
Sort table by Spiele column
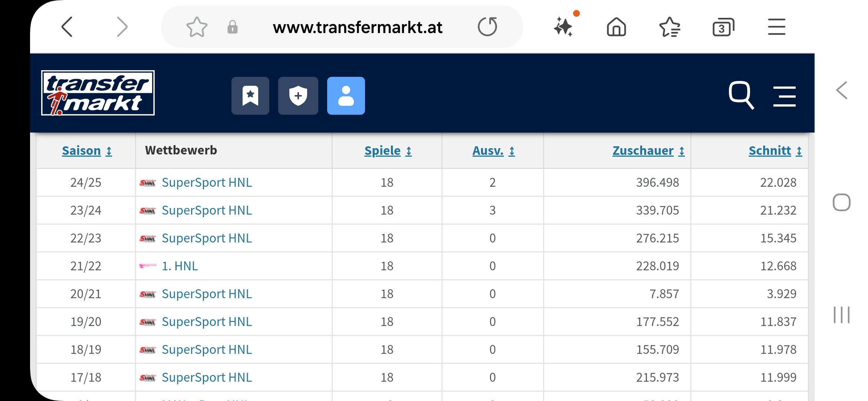point(388,151)
